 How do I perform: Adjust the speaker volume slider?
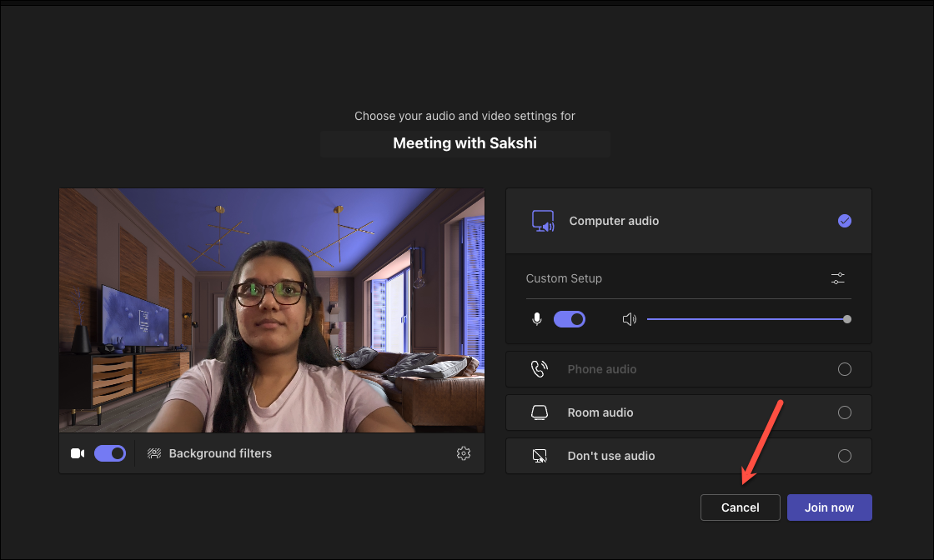tap(847, 318)
